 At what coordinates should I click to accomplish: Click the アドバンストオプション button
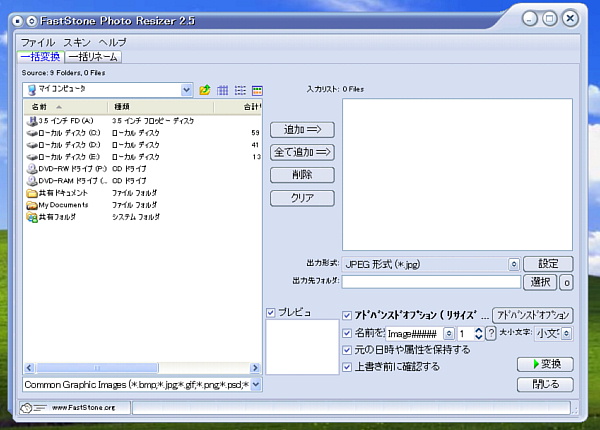pyautogui.click(x=533, y=315)
